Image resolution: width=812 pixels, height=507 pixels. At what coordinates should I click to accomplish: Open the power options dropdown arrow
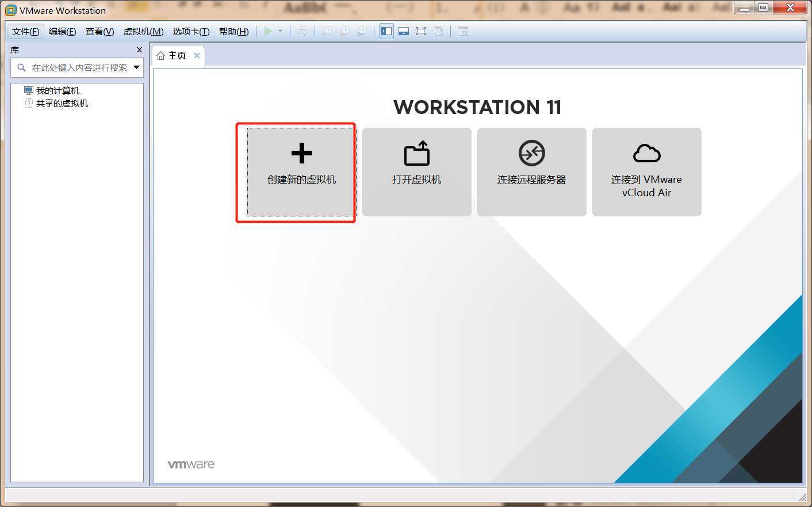tap(280, 31)
